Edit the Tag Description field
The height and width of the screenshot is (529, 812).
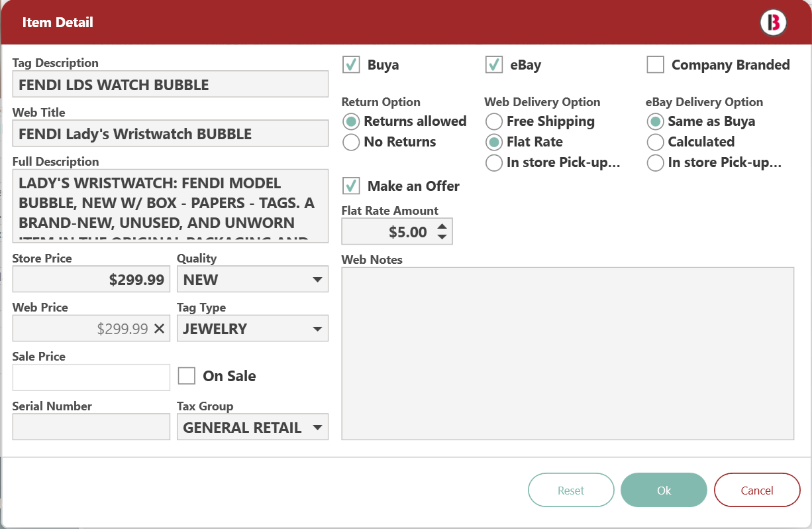click(x=170, y=84)
